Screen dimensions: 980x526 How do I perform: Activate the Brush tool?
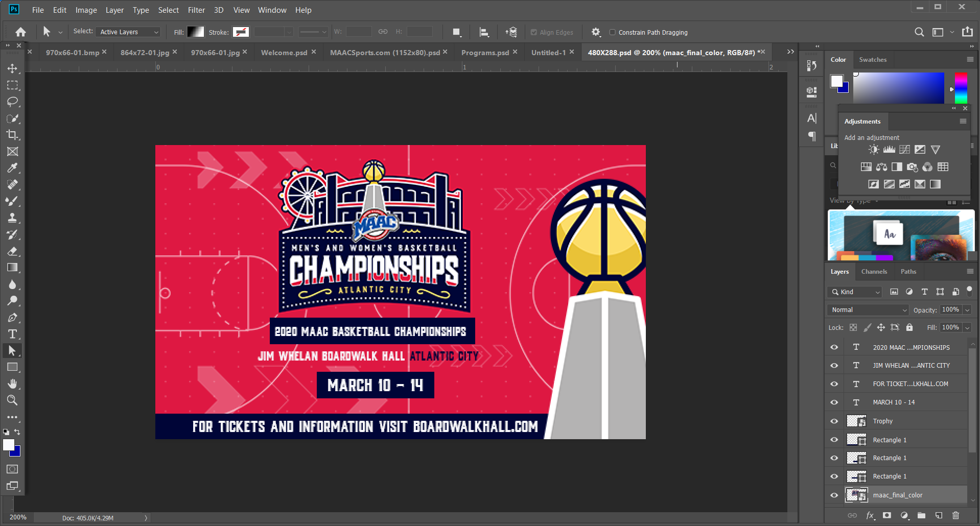point(12,201)
